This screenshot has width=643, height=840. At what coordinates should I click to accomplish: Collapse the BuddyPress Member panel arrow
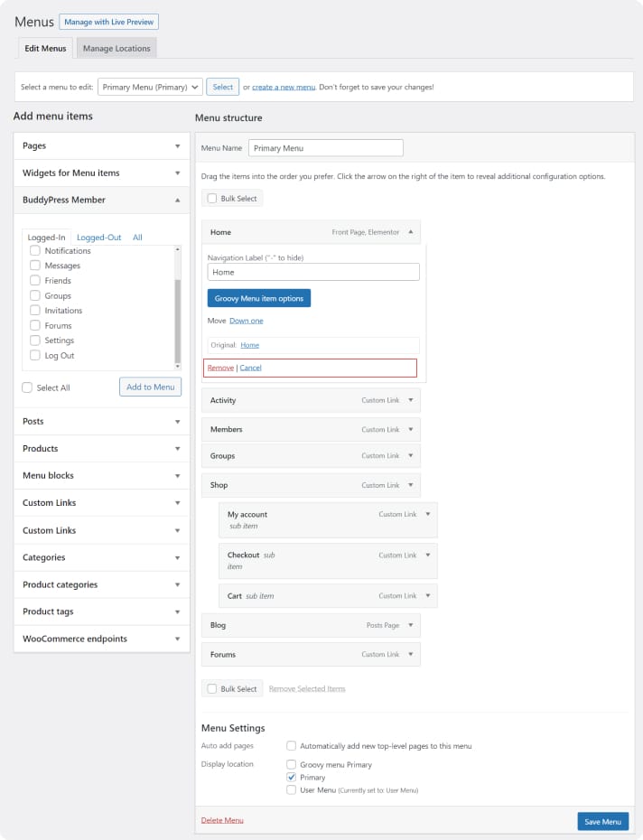point(177,200)
